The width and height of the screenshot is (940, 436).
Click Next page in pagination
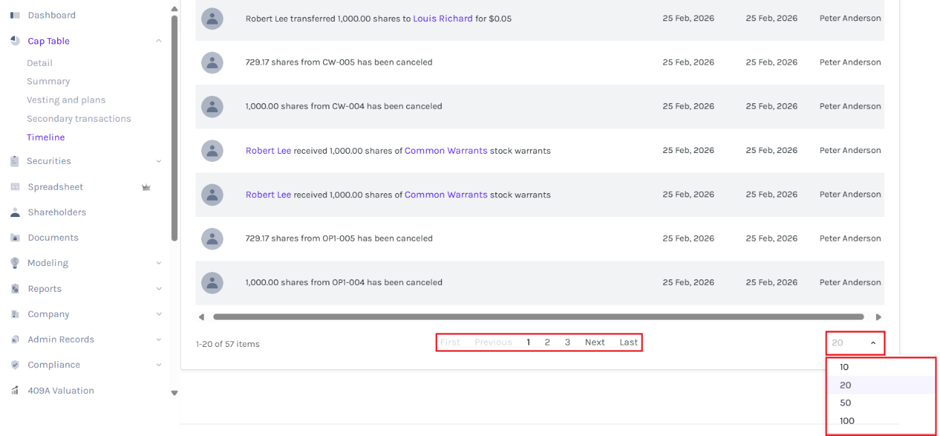pos(595,342)
